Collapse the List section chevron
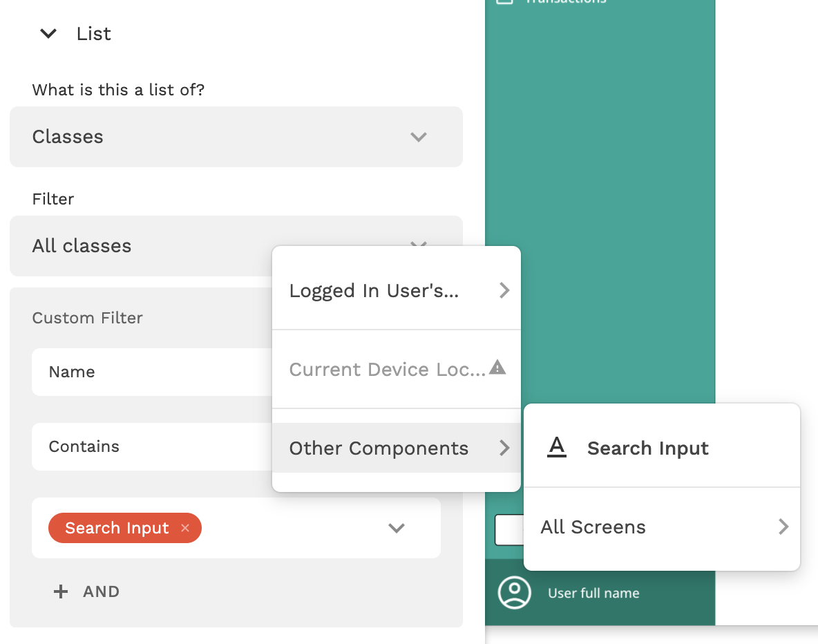 (48, 33)
